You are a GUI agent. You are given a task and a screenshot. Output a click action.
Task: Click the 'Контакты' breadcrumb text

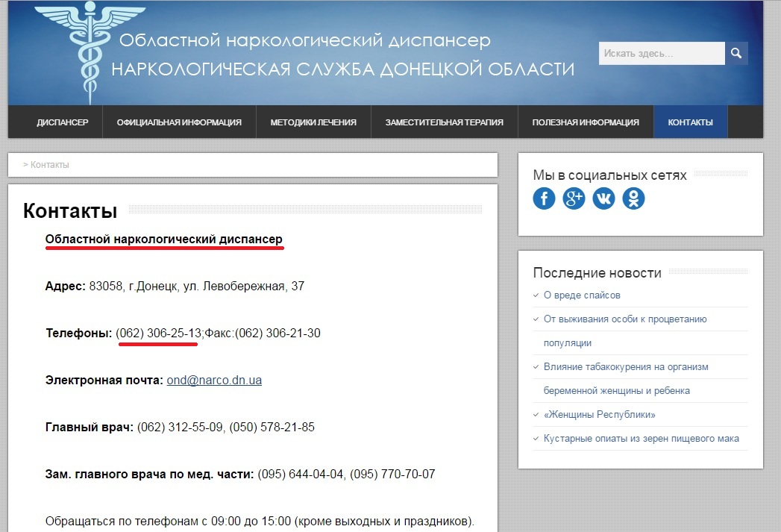pos(50,165)
